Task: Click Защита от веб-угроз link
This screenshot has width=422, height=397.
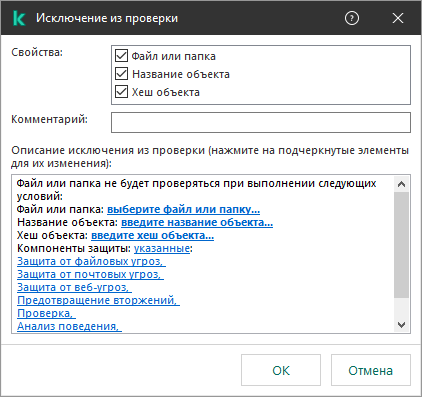Action: coord(74,287)
